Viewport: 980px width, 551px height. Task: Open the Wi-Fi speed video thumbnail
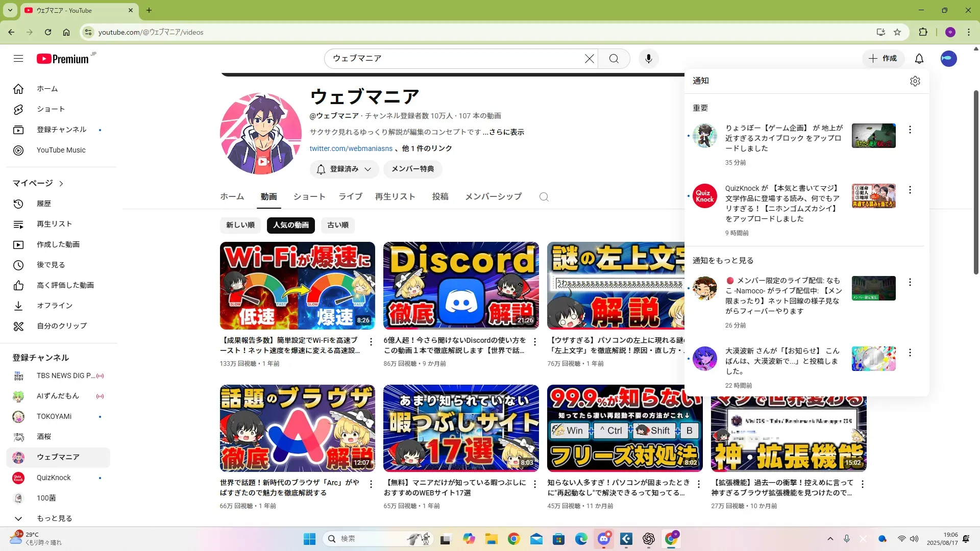(x=297, y=286)
